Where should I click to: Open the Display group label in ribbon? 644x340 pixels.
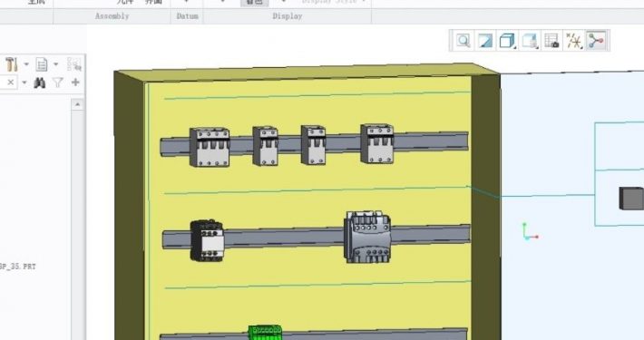click(x=288, y=16)
